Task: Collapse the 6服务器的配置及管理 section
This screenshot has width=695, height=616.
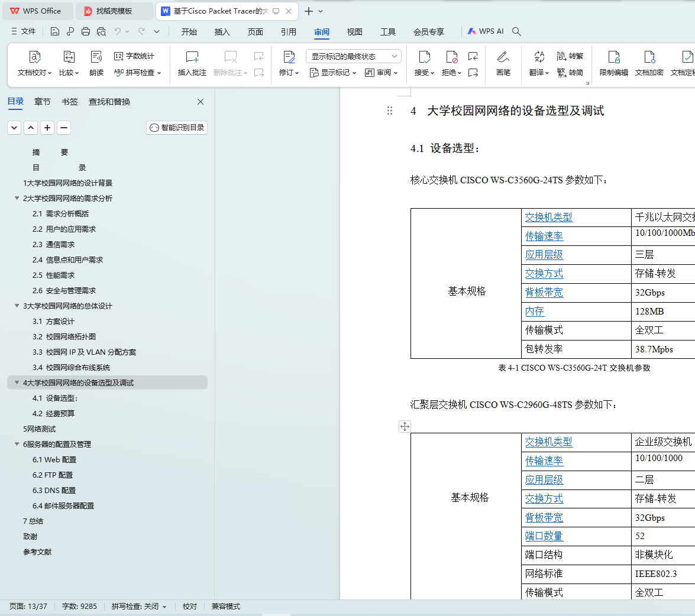Action: pyautogui.click(x=17, y=444)
